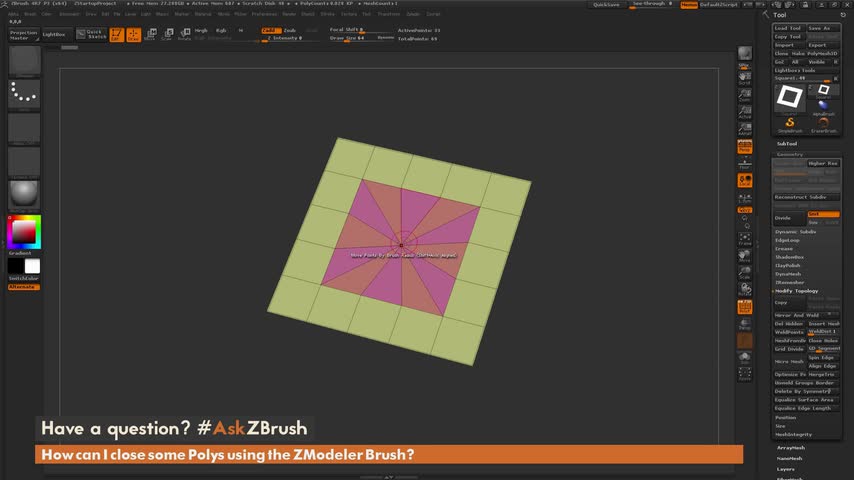
Task: Toggle Local symmetry button
Action: click(x=745, y=180)
